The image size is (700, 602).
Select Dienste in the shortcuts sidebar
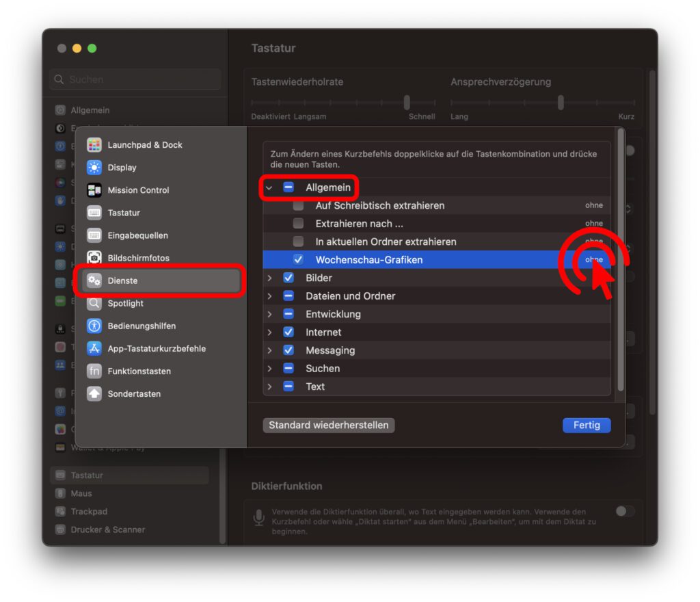tap(159, 280)
